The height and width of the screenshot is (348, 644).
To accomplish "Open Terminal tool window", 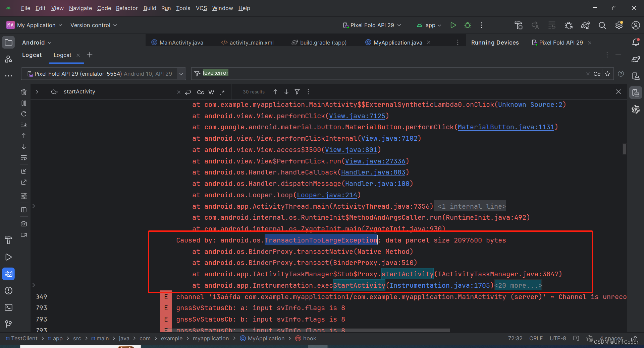I will [x=8, y=307].
